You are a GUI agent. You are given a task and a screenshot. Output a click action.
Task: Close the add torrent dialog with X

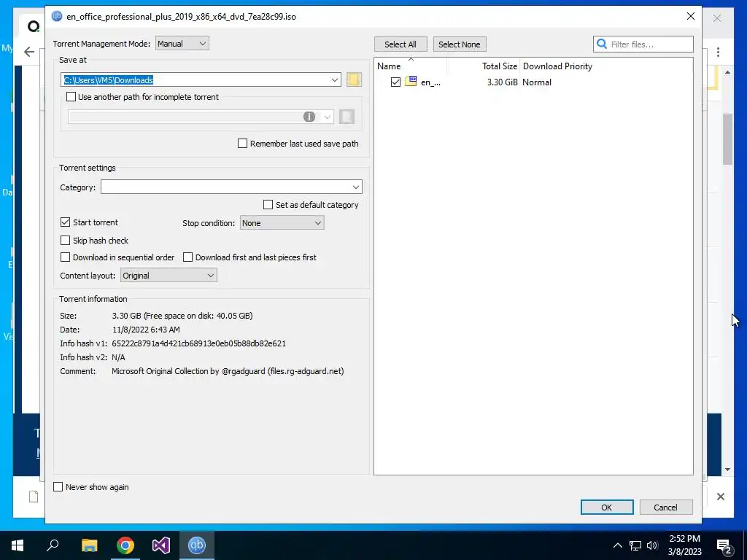[x=690, y=16]
